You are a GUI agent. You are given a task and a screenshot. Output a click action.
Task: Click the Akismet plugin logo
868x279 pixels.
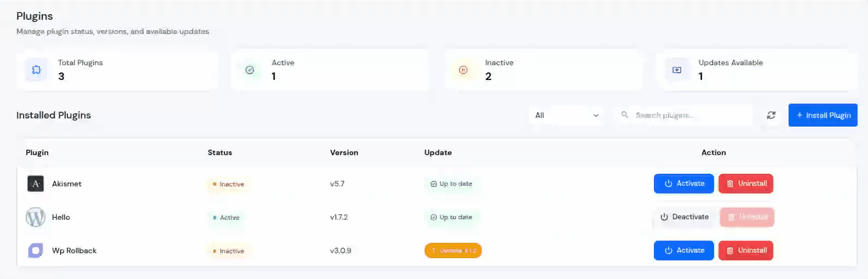(36, 184)
